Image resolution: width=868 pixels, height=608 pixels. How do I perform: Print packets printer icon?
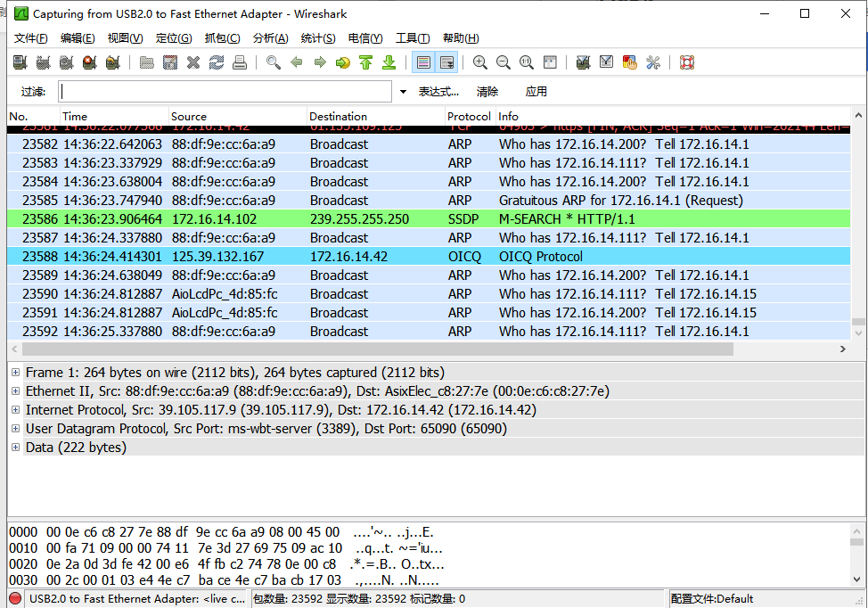[x=240, y=62]
